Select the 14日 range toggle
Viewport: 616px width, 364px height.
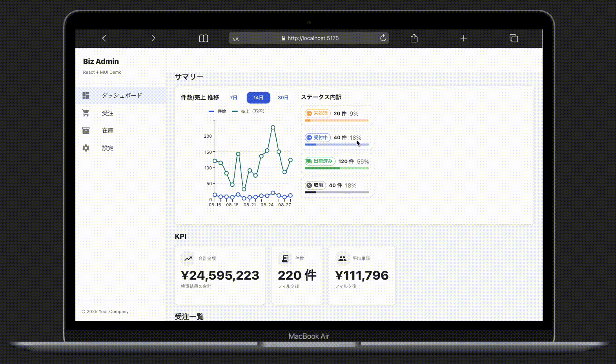click(258, 98)
